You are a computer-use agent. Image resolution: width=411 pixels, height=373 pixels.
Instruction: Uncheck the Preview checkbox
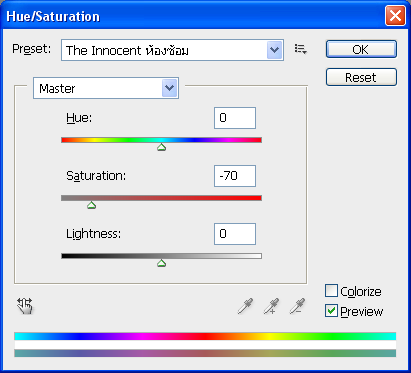(331, 311)
